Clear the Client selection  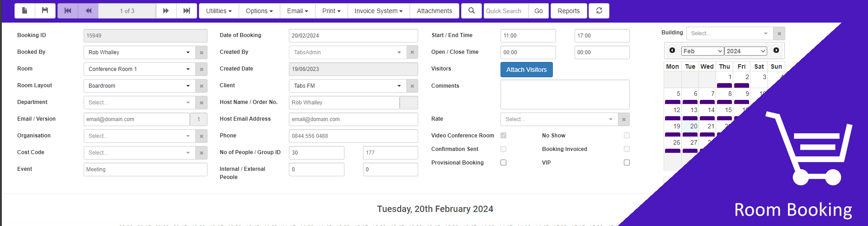click(x=412, y=86)
